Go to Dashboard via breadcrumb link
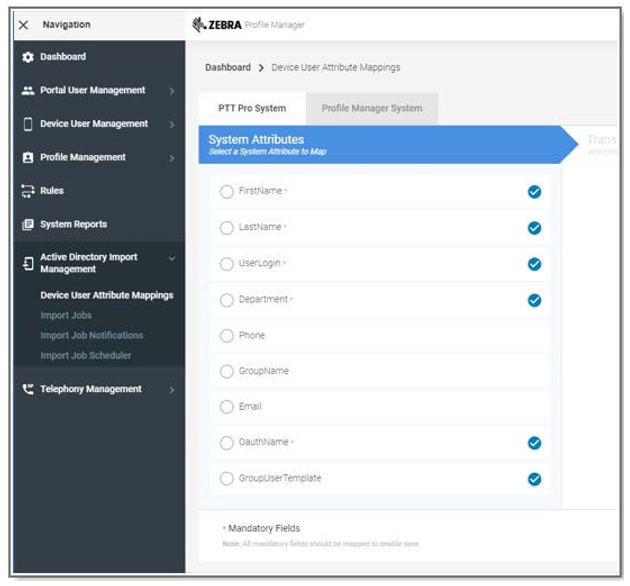Viewport: 630px width, 586px height. [228, 68]
